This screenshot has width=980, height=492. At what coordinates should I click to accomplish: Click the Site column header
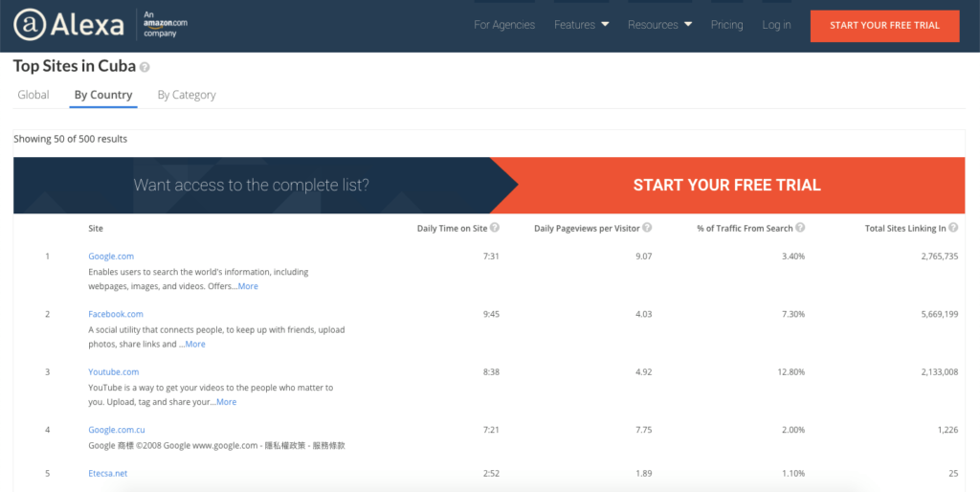(96, 229)
